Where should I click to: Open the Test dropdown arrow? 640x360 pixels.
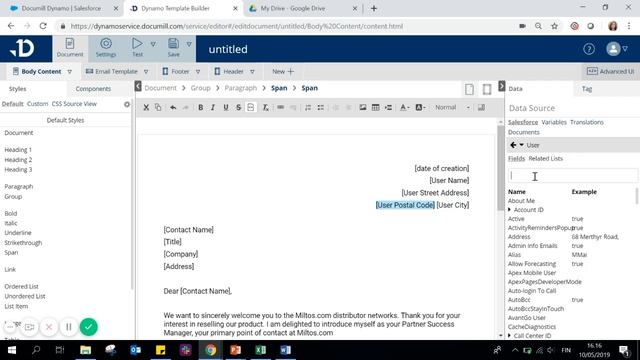coord(153,44)
